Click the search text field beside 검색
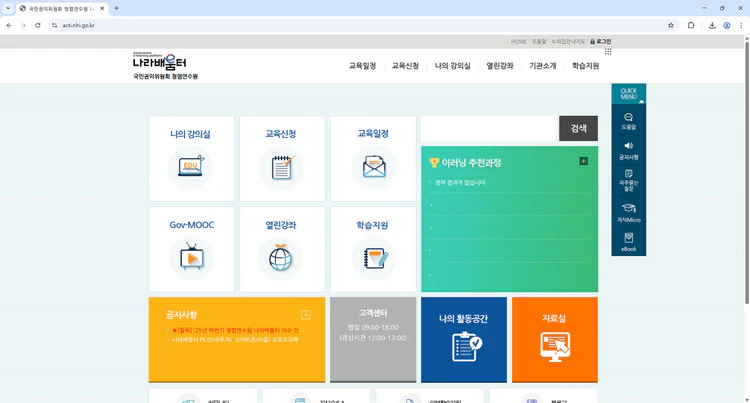 click(490, 128)
